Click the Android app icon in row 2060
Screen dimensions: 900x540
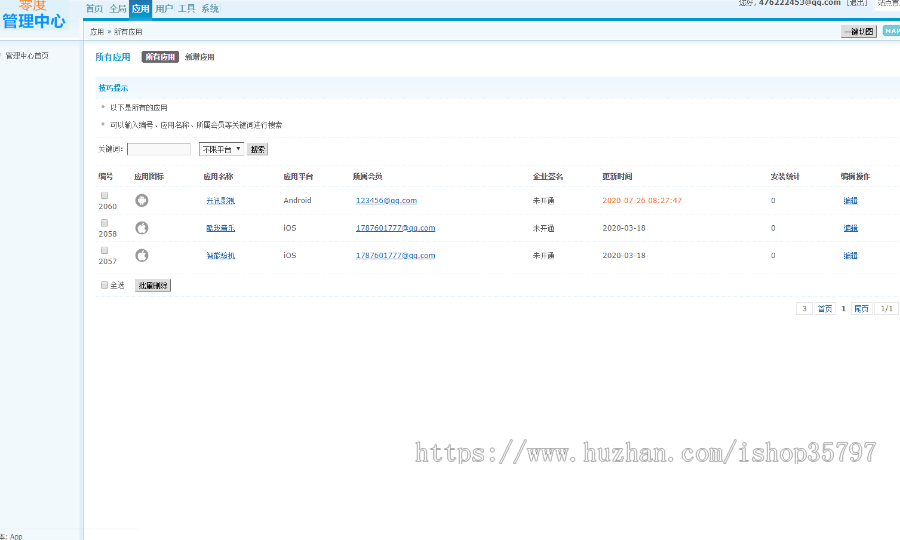[142, 200]
